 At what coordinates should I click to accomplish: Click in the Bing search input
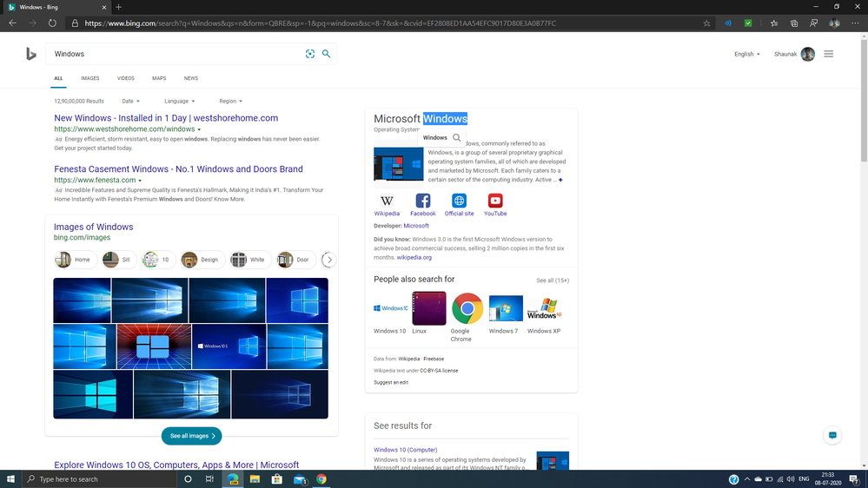coord(177,54)
